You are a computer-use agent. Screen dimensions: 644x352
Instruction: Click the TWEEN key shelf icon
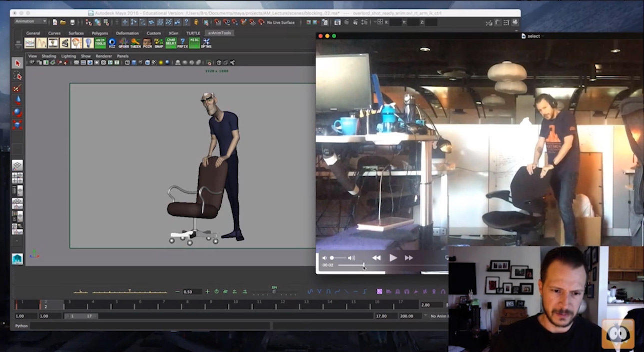coord(136,43)
